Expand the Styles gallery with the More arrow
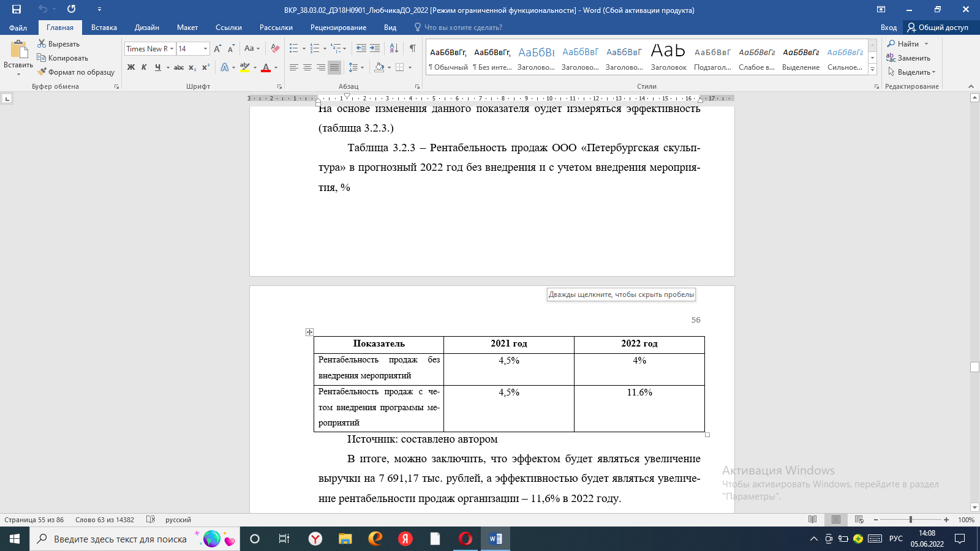The image size is (980, 551). pos(873,70)
